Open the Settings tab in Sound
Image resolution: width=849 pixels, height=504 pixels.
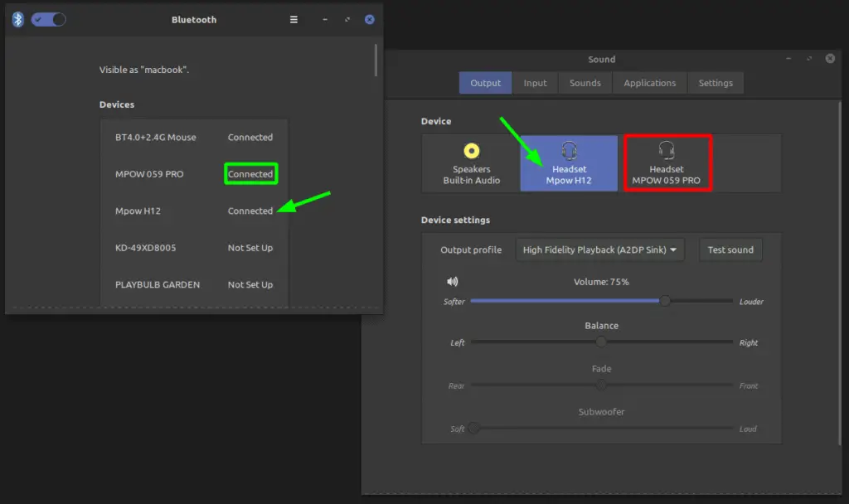(716, 83)
